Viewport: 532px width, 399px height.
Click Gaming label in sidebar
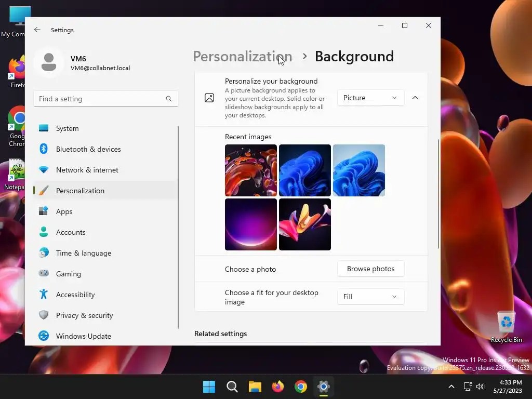[x=68, y=274]
